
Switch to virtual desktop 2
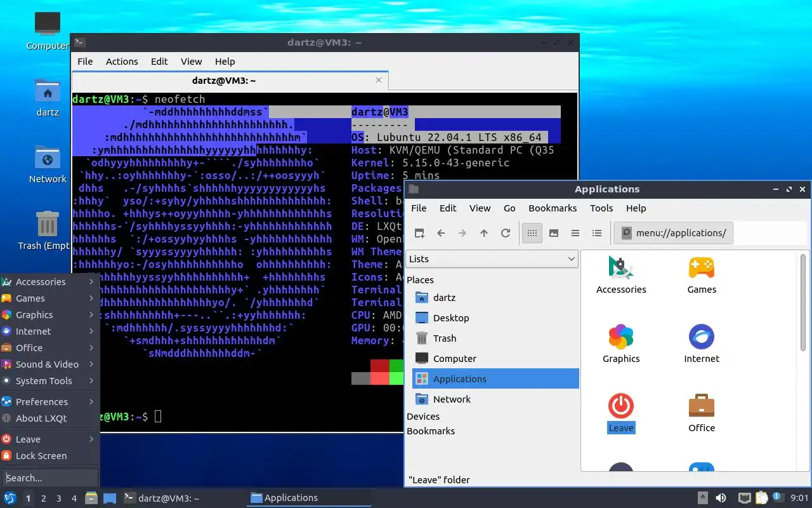pos(44,498)
